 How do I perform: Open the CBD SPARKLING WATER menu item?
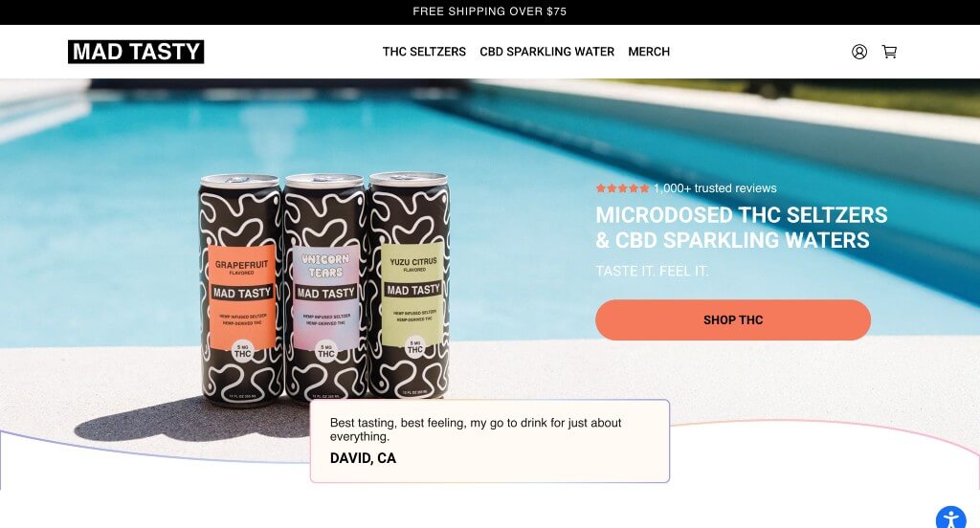(x=546, y=52)
